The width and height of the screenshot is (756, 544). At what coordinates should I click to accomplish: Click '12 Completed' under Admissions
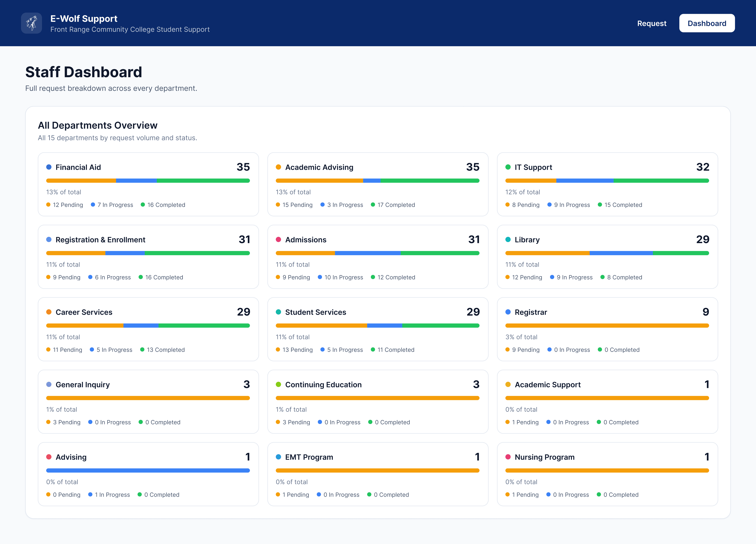tap(393, 277)
